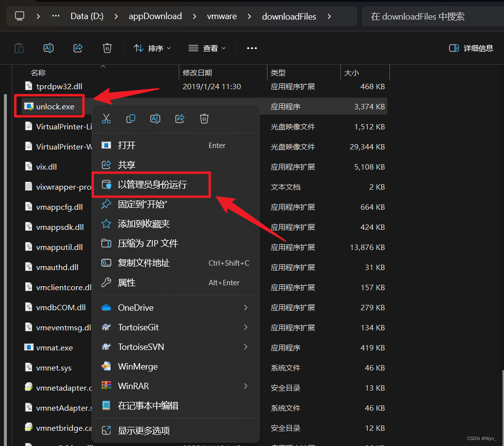The height and width of the screenshot is (446, 504).
Task: Select the vmclientcore.dll file name
Action: [x=64, y=287]
